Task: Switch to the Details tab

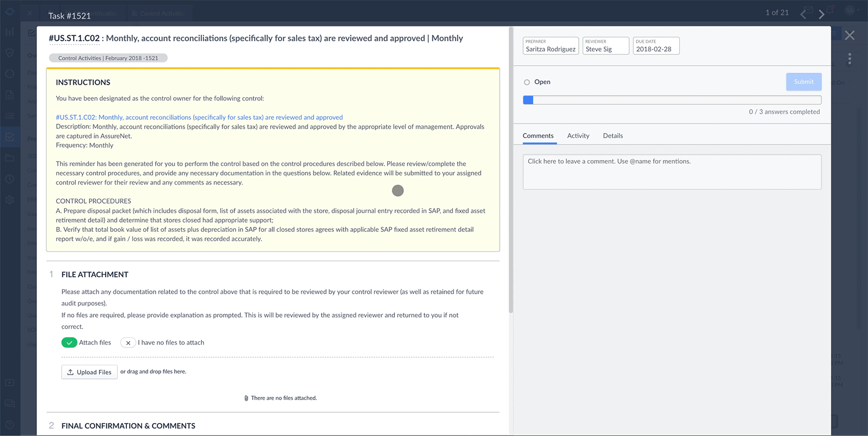Action: pos(612,136)
